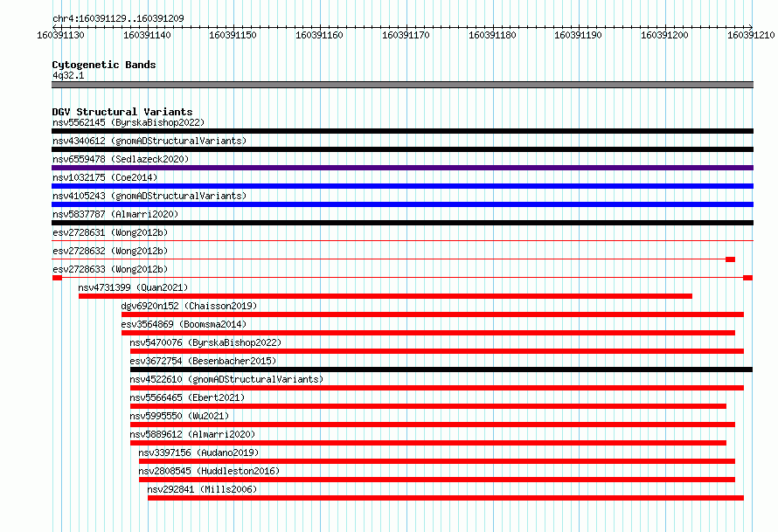Open the nsv2808545 (Huddleston2016) label
This screenshot has height=532, width=778.
click(x=209, y=471)
